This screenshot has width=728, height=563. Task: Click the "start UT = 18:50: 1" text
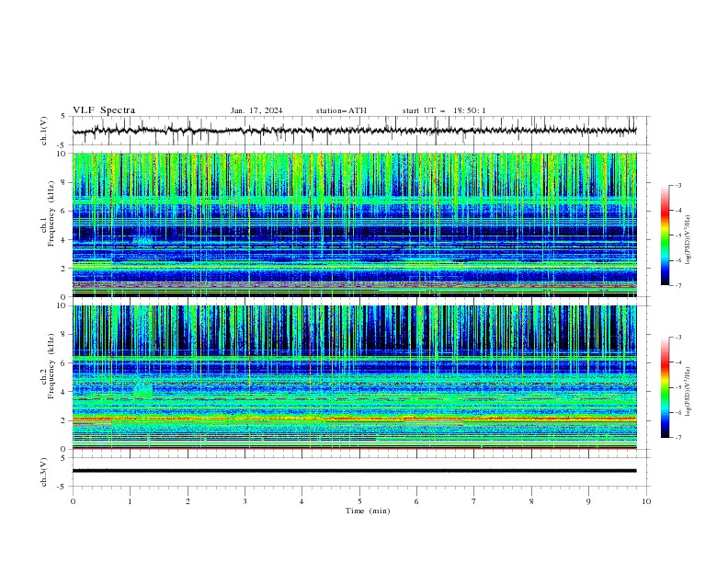click(444, 110)
